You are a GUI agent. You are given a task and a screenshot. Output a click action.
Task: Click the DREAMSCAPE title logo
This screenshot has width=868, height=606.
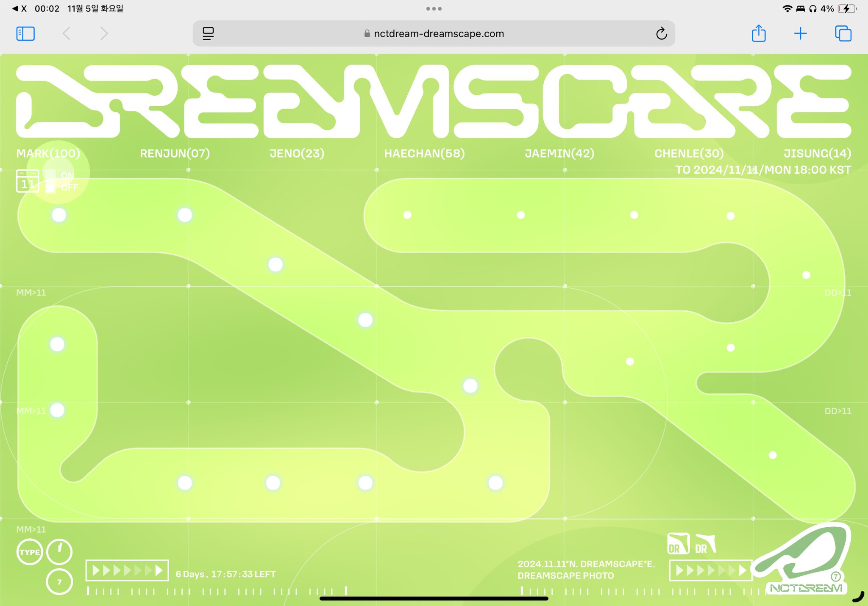pos(434,101)
